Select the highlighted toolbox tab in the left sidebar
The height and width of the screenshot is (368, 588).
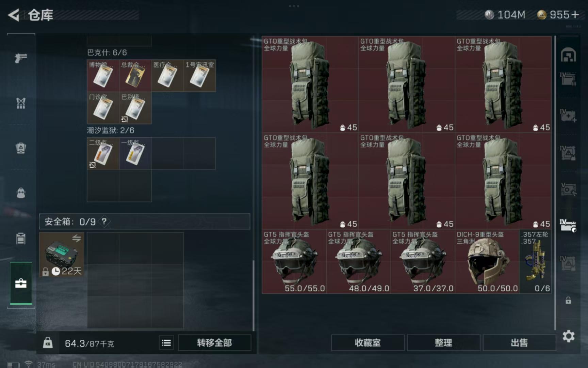point(21,283)
